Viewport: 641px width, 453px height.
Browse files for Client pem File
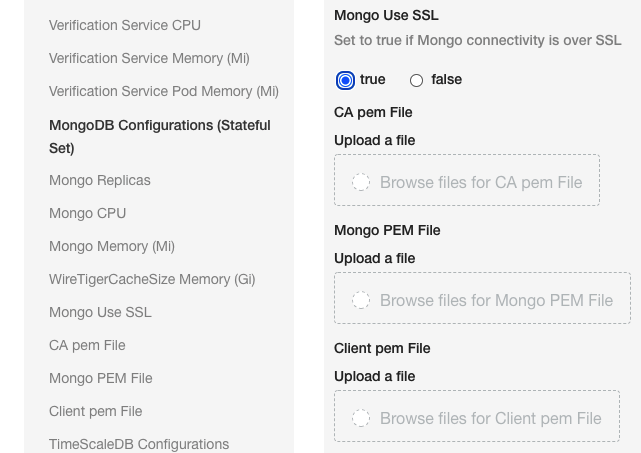[477, 416]
